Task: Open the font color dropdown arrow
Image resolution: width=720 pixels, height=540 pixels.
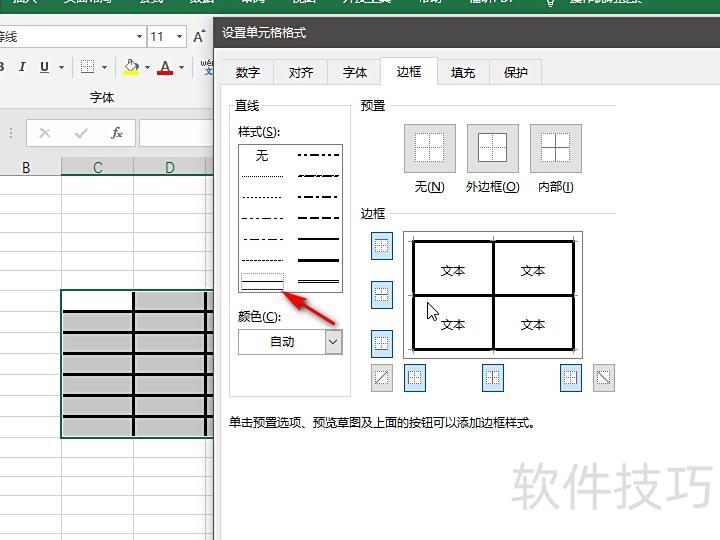Action: [x=182, y=68]
